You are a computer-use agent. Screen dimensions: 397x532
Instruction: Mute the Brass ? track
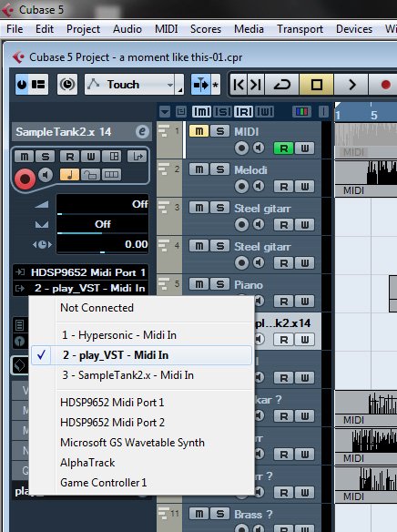199,514
